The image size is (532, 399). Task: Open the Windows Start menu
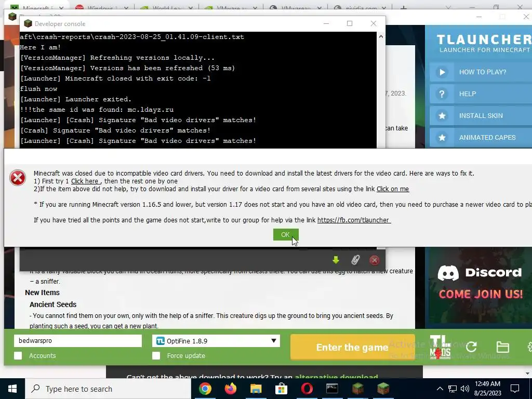pyautogui.click(x=12, y=389)
